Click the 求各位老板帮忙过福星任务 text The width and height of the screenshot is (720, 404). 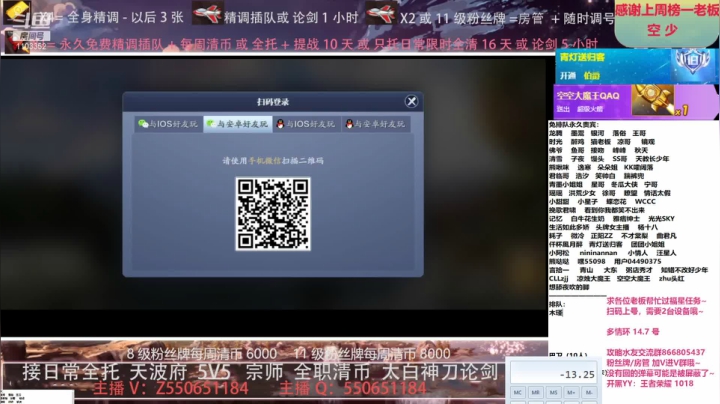[x=656, y=301]
